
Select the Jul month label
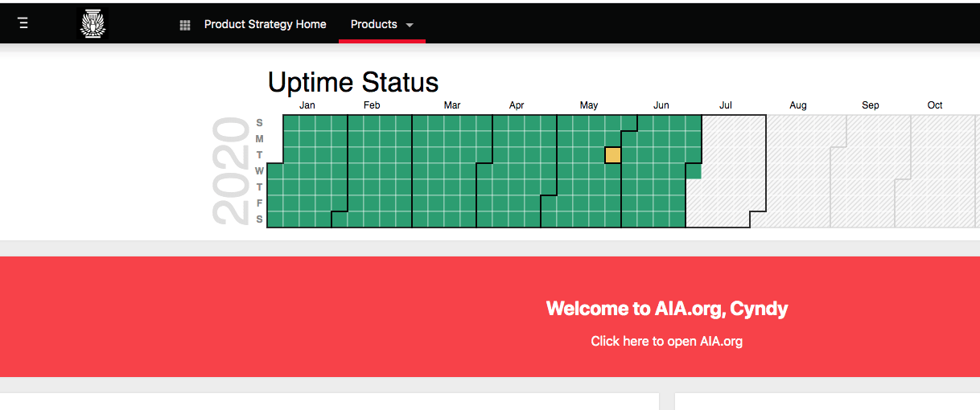coord(726,105)
